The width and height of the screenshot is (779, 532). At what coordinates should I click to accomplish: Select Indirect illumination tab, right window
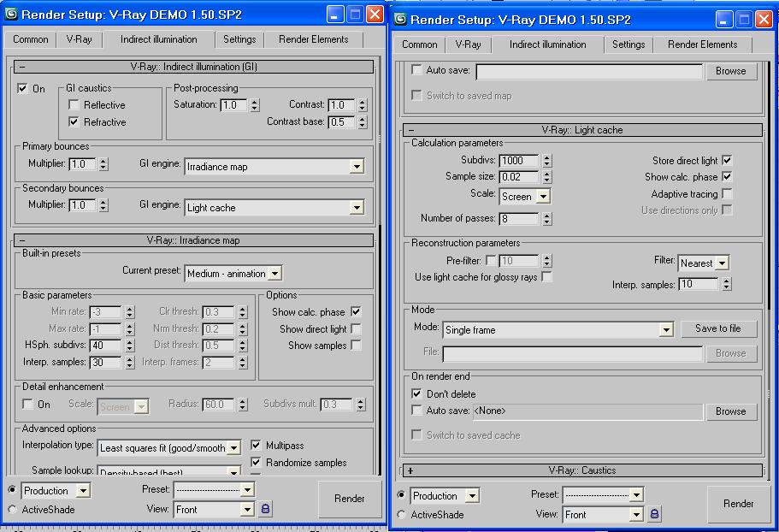547,44
